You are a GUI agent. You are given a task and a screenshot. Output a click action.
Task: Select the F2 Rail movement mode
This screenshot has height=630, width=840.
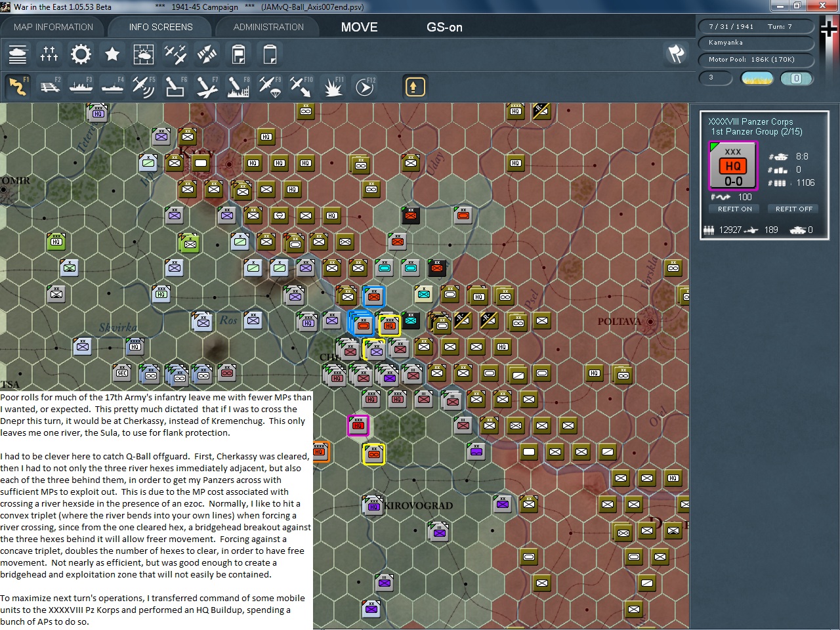(x=49, y=87)
